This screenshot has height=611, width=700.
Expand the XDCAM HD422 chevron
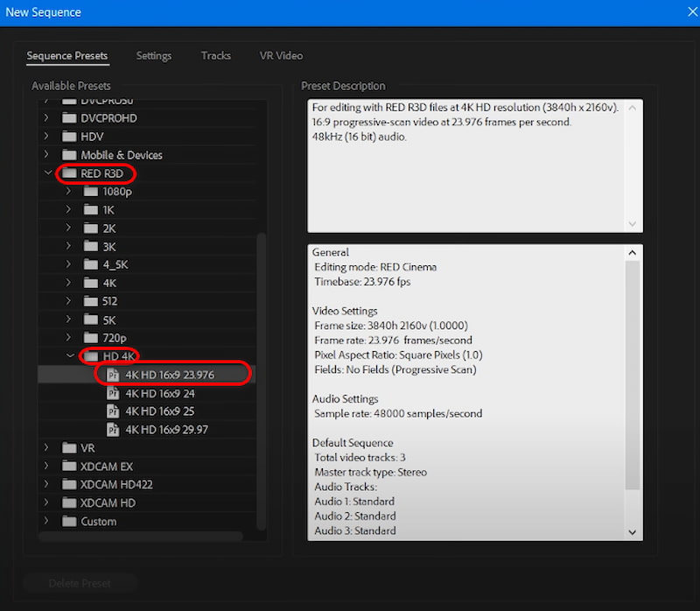coord(46,484)
